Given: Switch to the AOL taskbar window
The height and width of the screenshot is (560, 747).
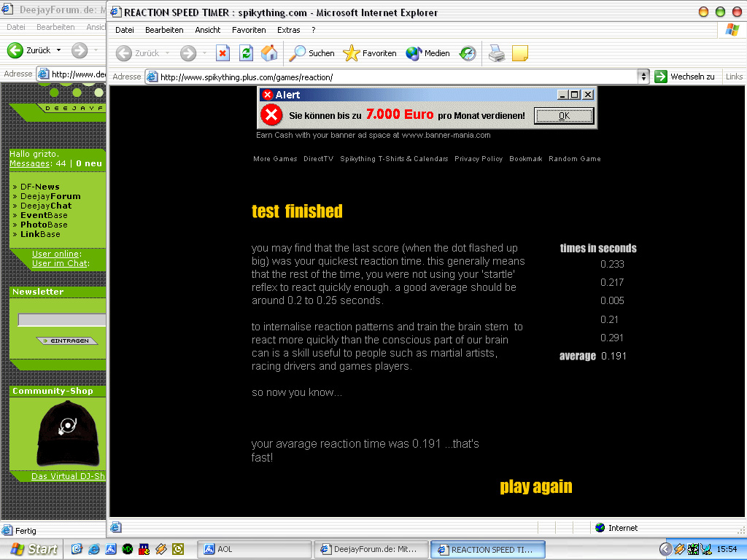Looking at the screenshot, I should [254, 550].
